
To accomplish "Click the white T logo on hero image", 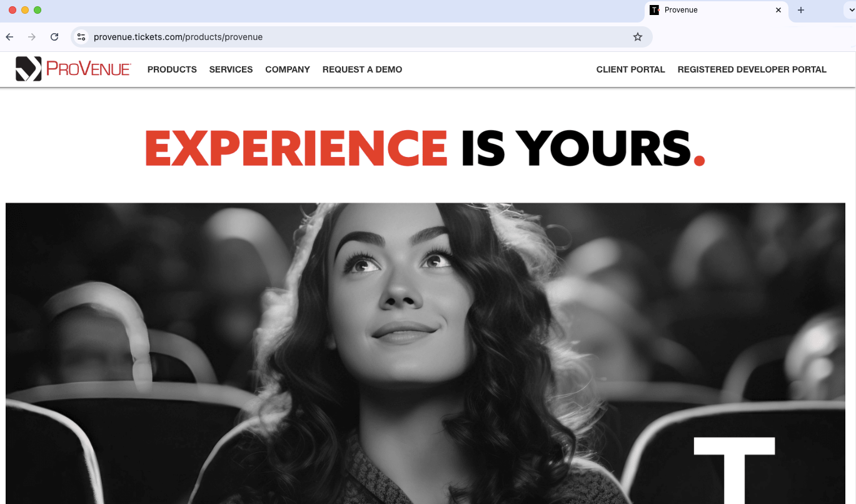I will 734,469.
